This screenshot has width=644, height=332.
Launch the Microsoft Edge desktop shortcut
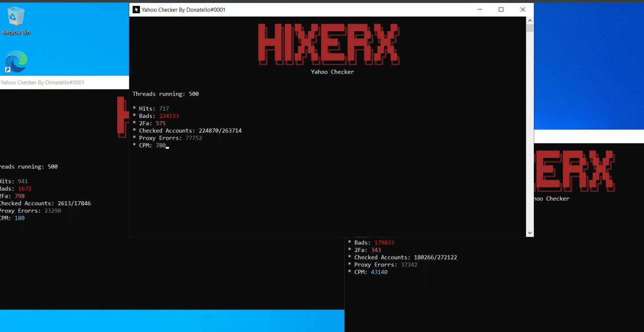(x=16, y=61)
